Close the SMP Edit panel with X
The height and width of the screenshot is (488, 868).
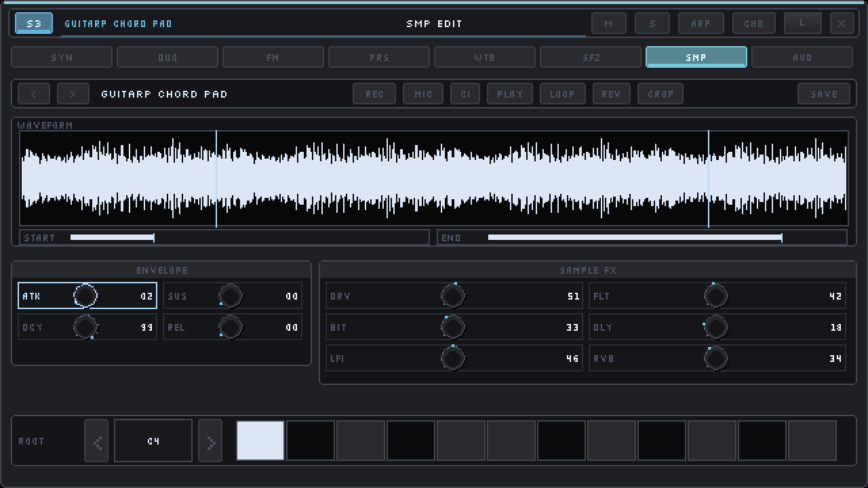[842, 23]
